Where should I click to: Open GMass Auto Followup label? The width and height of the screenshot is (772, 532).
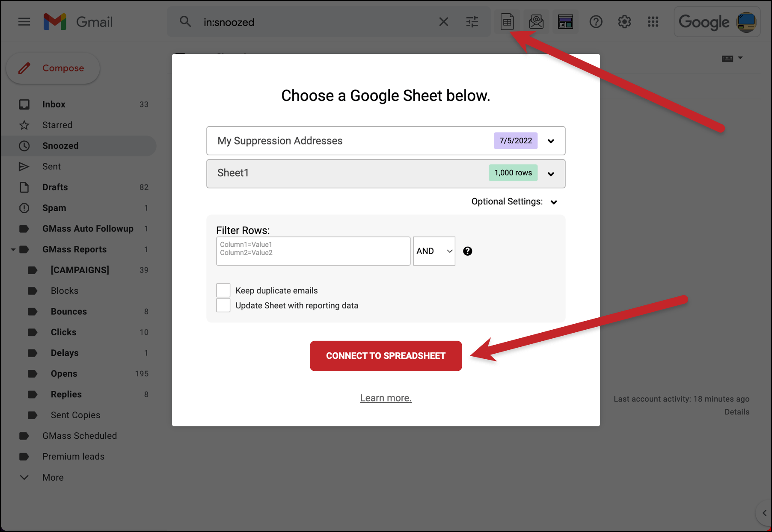[79, 229]
